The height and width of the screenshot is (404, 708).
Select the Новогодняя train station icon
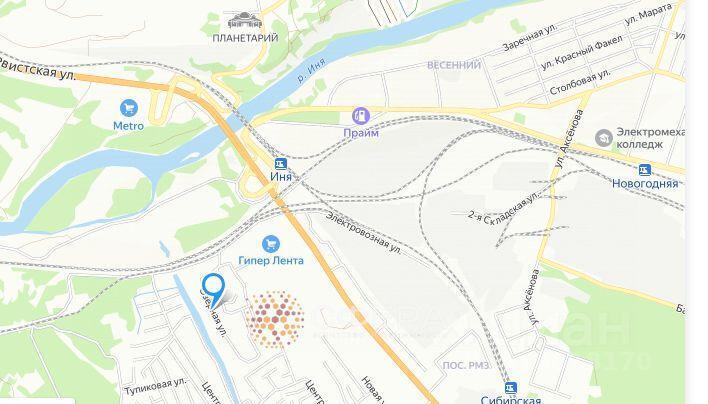click(645, 170)
